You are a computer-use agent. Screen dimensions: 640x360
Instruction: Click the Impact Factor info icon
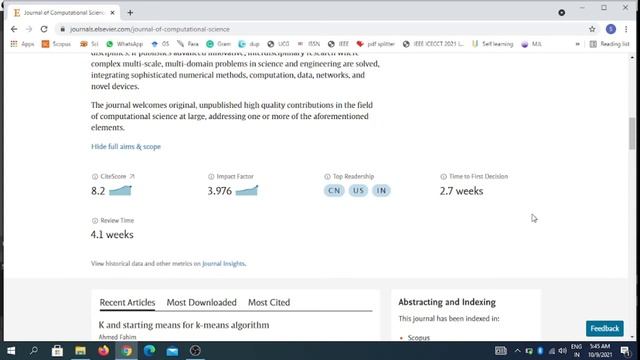[x=211, y=176]
